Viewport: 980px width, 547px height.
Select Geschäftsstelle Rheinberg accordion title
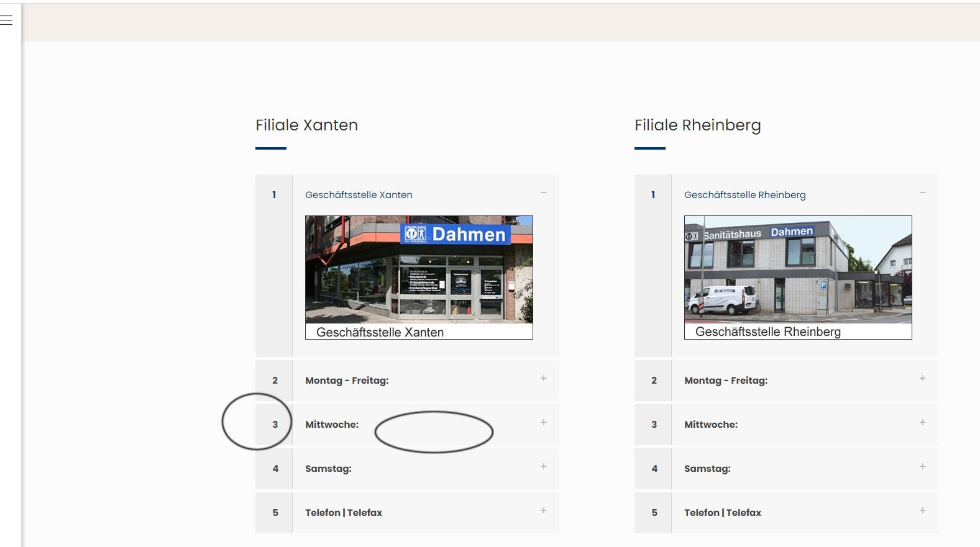click(x=744, y=195)
